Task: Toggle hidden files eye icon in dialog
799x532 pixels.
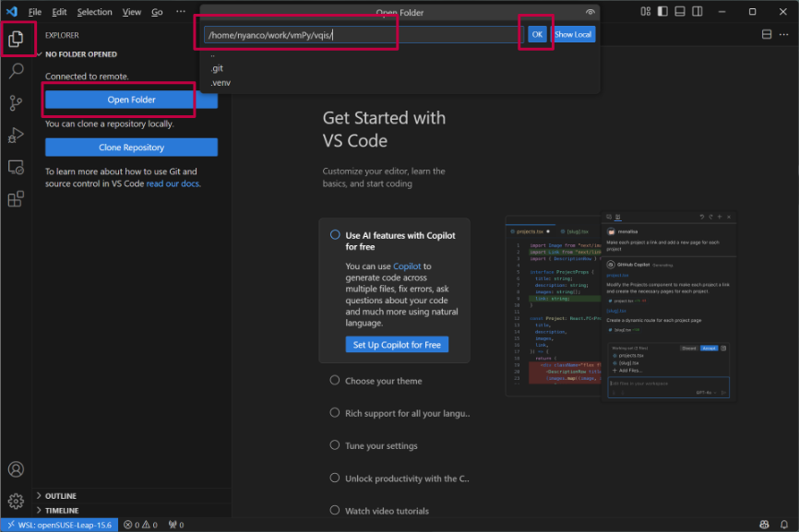Action: tap(590, 12)
